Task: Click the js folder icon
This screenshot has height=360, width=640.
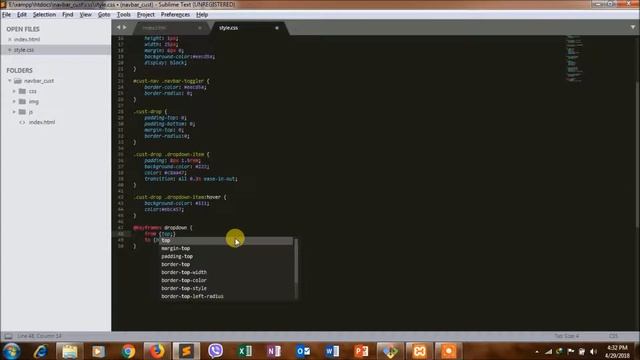Action: coord(22,112)
